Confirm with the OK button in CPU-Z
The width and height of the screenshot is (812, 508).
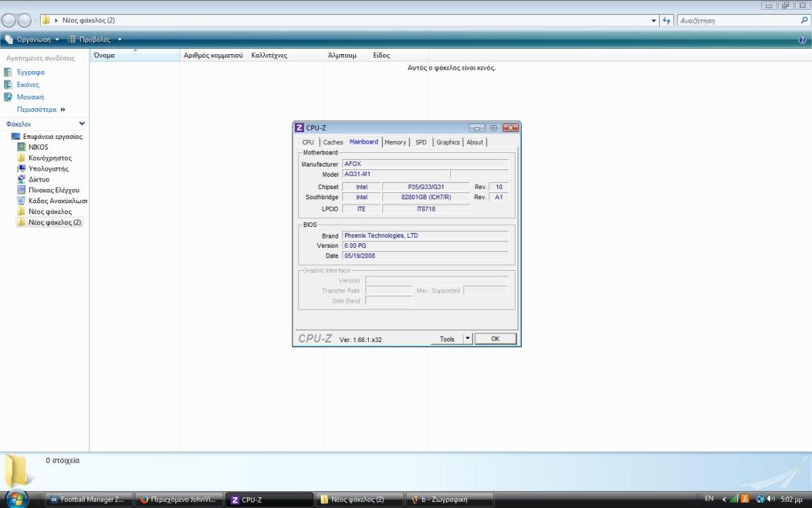click(x=495, y=339)
